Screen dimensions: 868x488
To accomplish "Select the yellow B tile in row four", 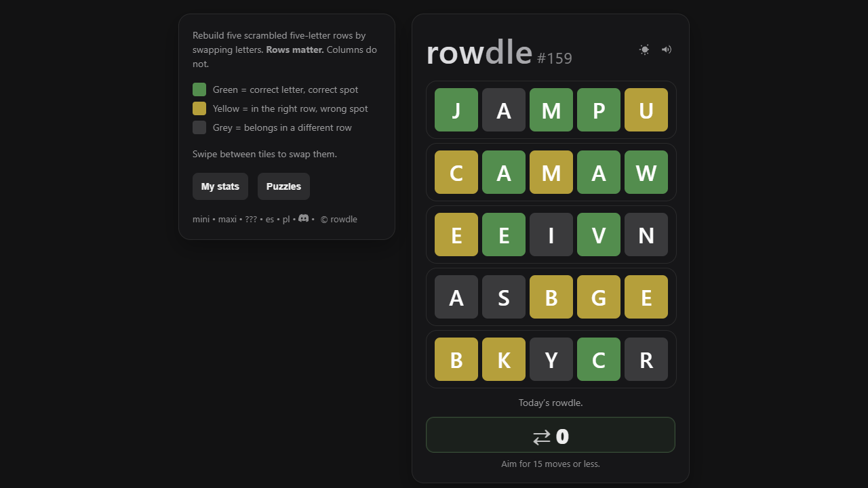I will pos(551,297).
